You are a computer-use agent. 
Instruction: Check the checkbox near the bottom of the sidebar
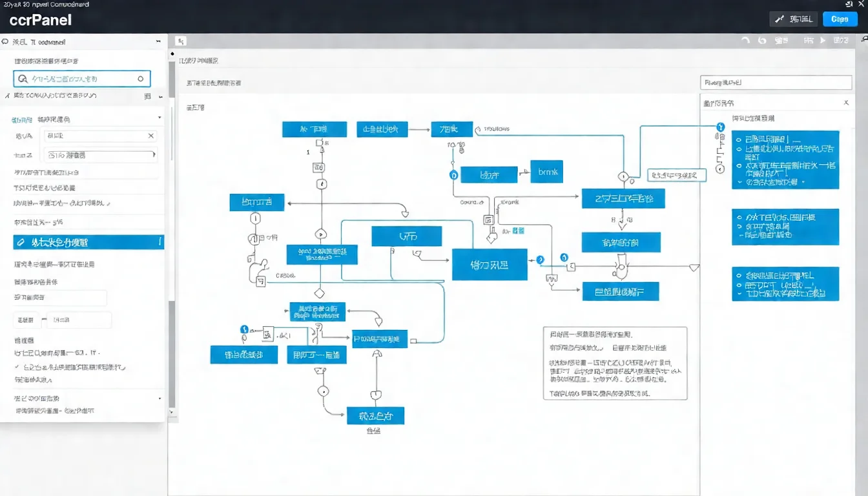pos(17,367)
